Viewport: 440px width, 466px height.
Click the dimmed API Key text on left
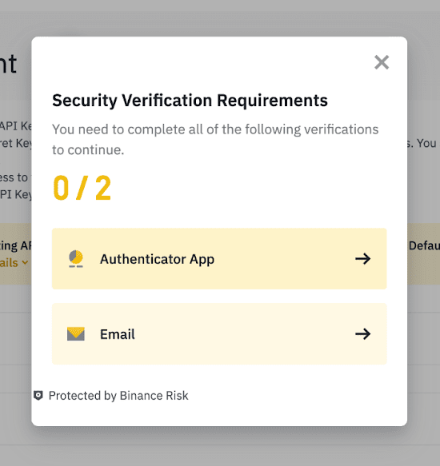point(16,126)
